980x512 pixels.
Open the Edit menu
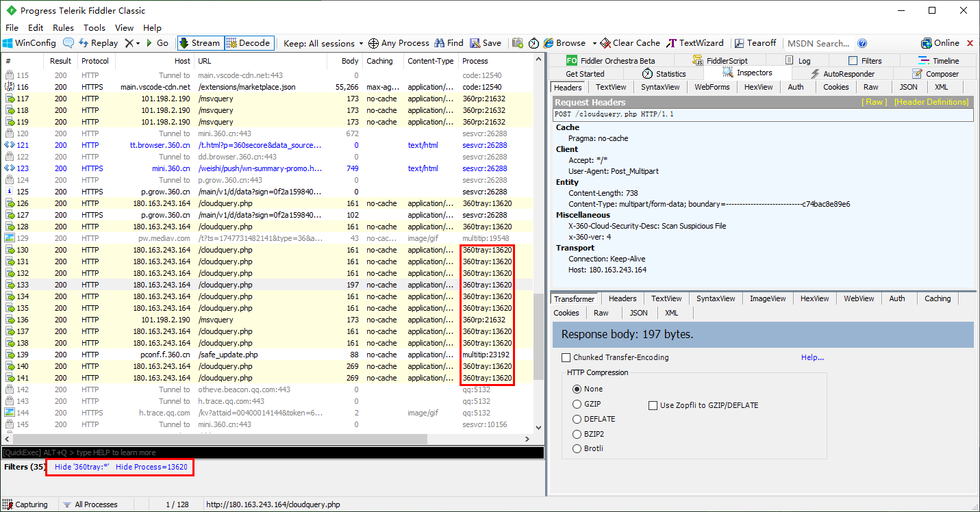[36, 28]
